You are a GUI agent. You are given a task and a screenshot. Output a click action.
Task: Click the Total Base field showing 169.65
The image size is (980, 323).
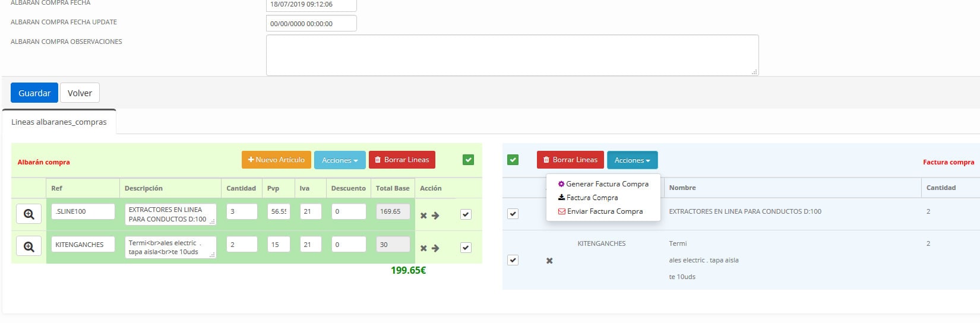point(393,211)
